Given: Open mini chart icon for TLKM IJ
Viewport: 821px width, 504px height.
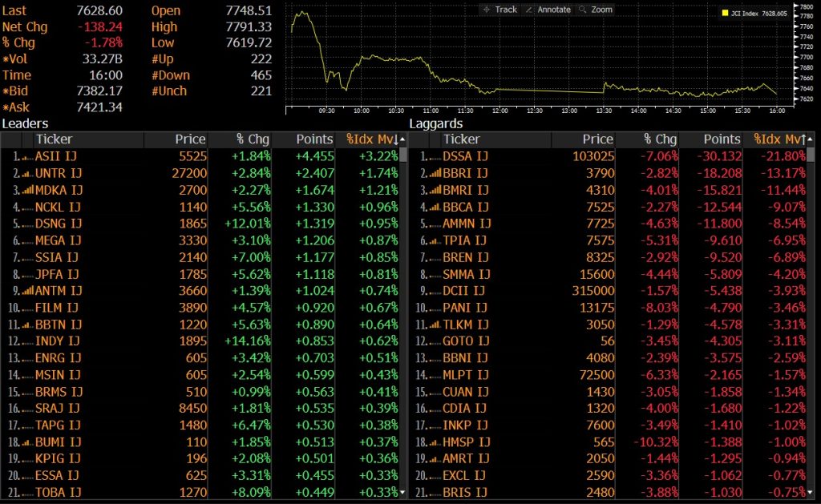Looking at the screenshot, I should [435, 325].
